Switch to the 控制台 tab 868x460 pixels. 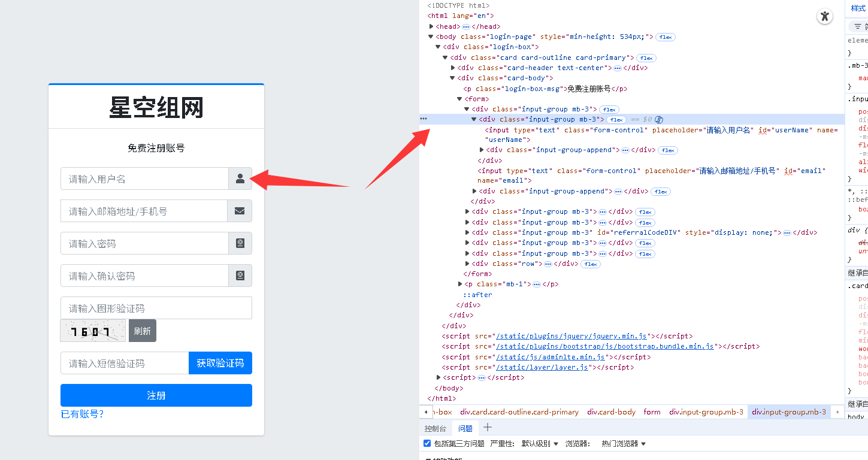point(435,428)
